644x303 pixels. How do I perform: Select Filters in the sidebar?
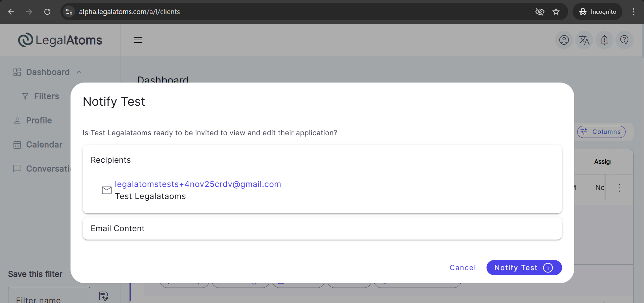coord(46,96)
